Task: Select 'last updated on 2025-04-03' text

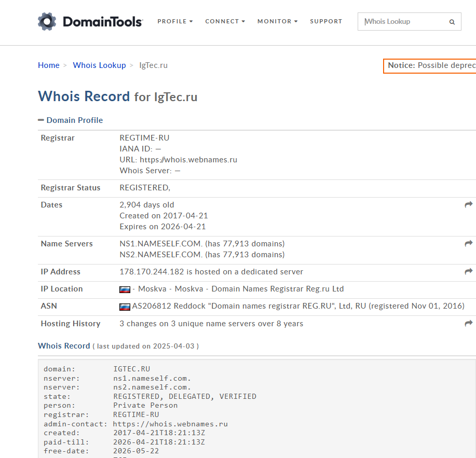Action: point(146,346)
